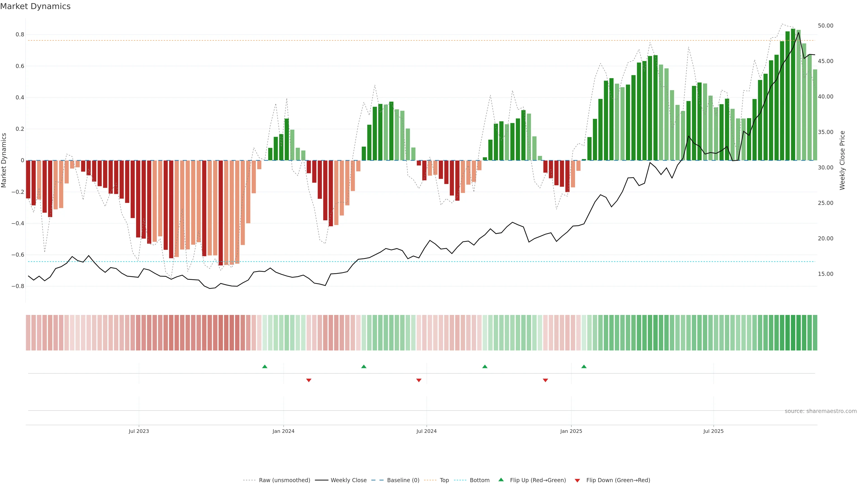Click the Jul 2023 x-axis label
868x488 pixels.
coord(139,431)
